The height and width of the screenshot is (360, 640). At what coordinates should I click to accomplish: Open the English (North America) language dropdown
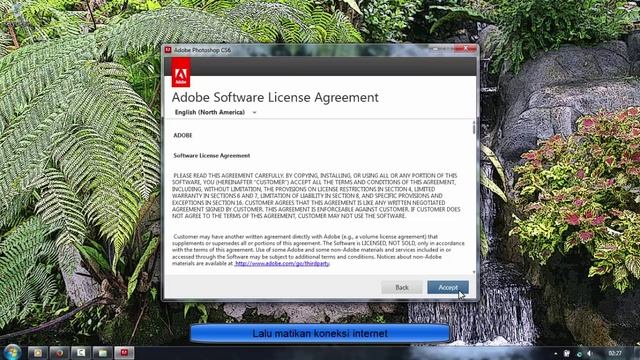click(216, 112)
